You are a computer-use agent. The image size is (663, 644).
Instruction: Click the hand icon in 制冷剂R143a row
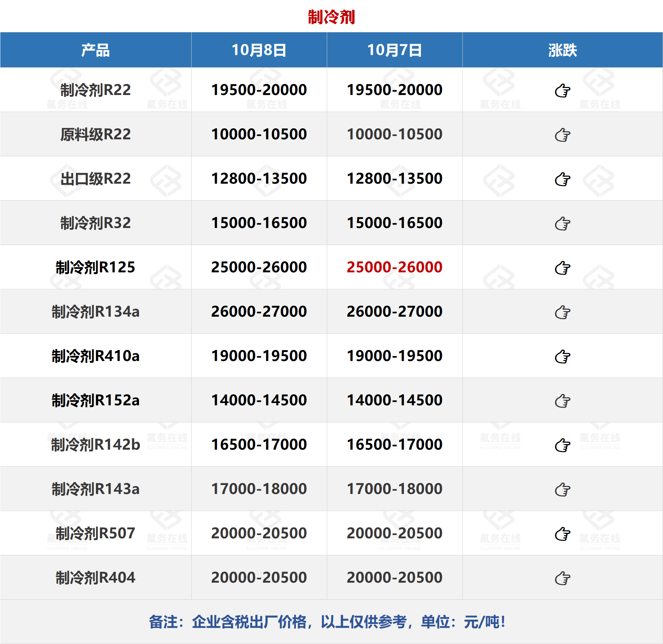[562, 489]
